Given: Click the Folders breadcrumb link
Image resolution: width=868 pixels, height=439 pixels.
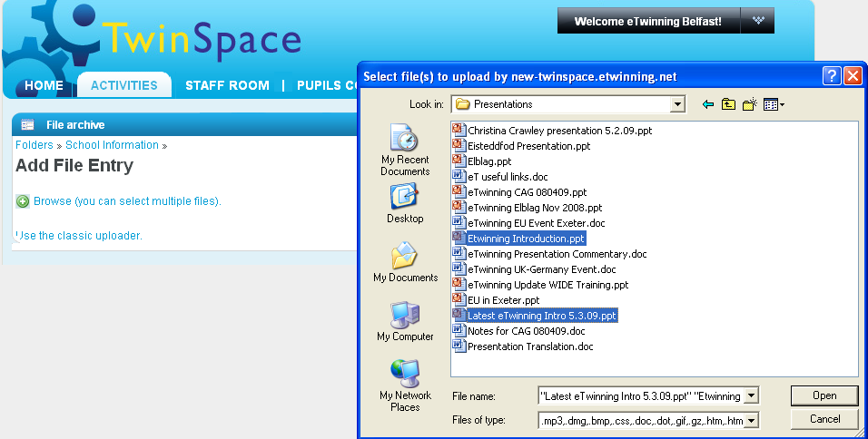Looking at the screenshot, I should point(34,145).
